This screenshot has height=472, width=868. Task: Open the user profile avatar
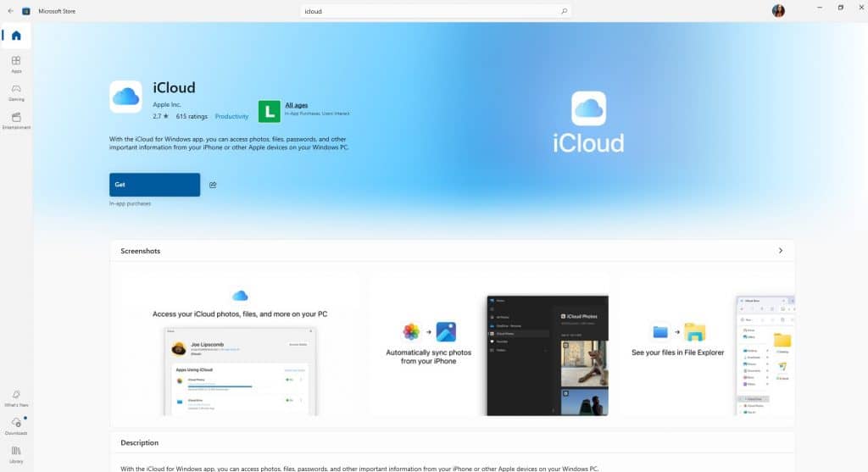(x=778, y=11)
